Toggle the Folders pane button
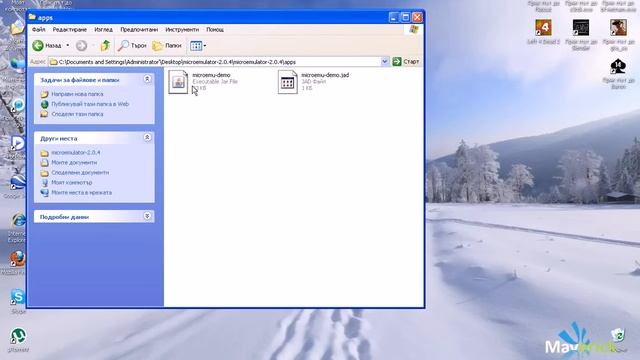640x360 pixels. [x=167, y=45]
